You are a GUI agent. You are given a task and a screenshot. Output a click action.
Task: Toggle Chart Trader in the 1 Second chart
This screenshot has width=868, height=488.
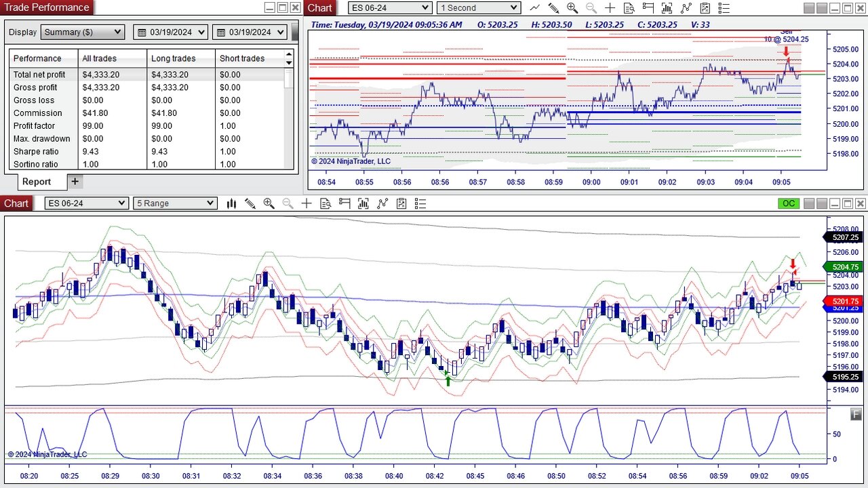648,8
